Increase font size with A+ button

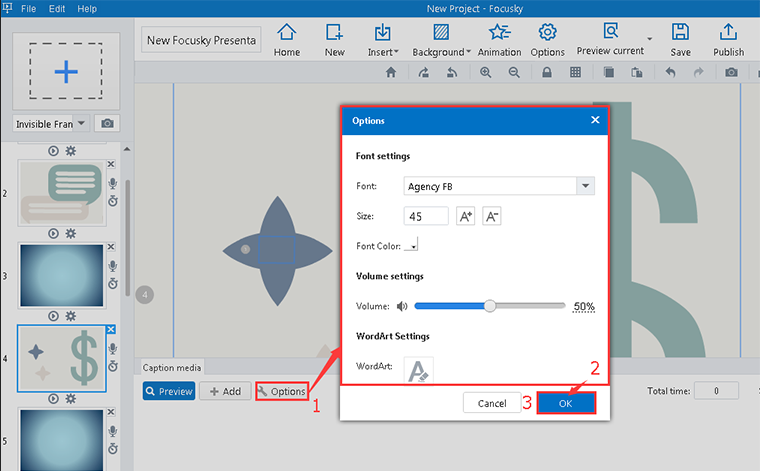coord(465,216)
